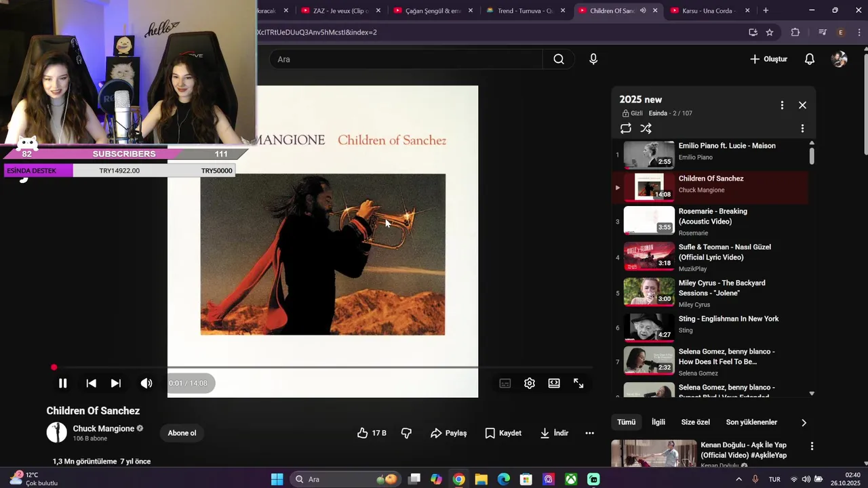Click the YouTube search magnifier button
This screenshot has height=488, width=868.
(559, 59)
